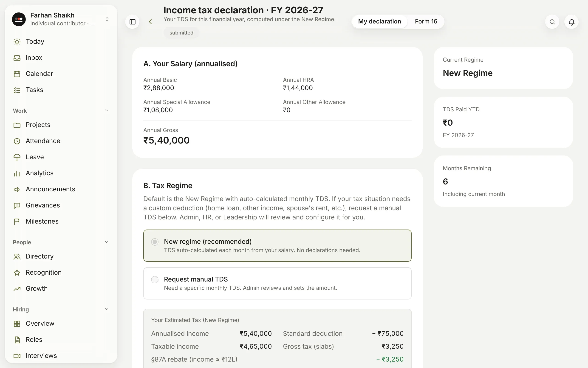Open the Attendance clock icon

[17, 141]
